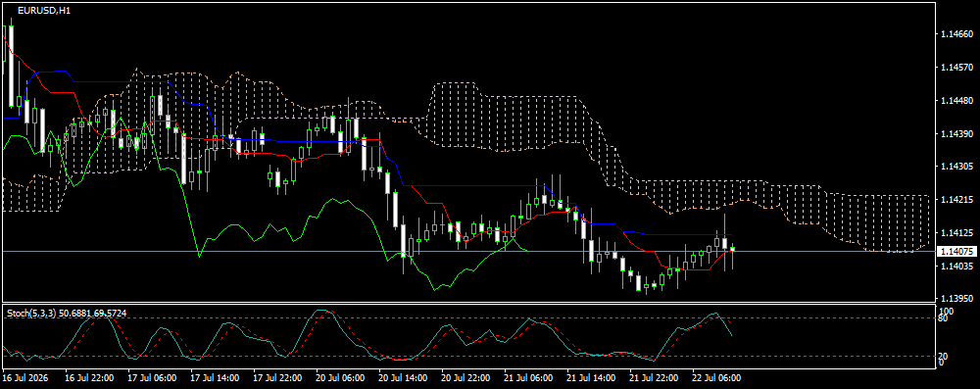This screenshot has height=389, width=980.
Task: Click the 21 Jul 14:00 time label
Action: pyautogui.click(x=591, y=378)
